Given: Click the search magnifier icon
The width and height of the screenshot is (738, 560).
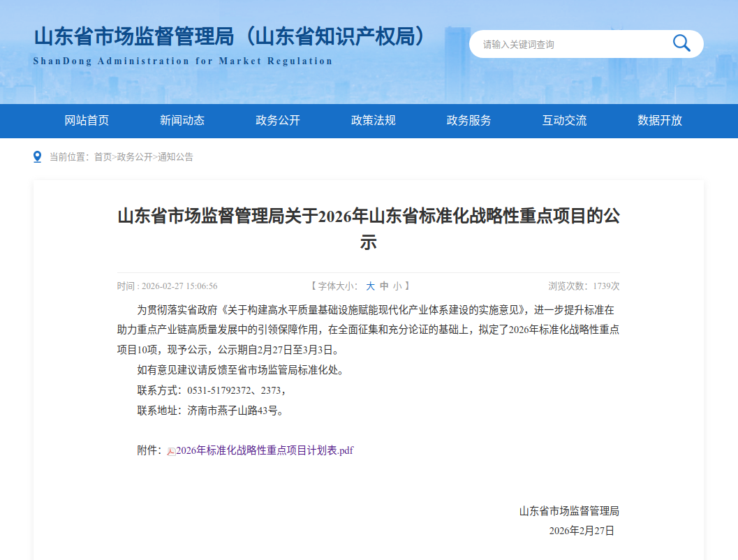Looking at the screenshot, I should [681, 43].
